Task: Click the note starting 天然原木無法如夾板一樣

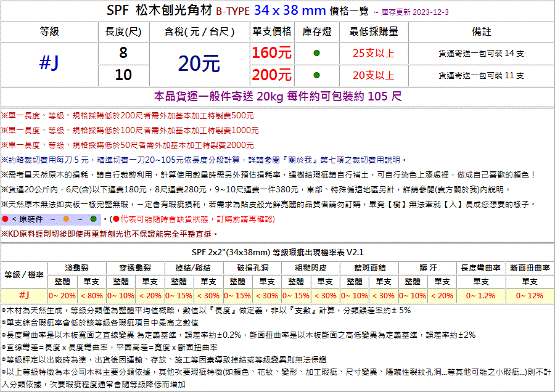Action: click(269, 205)
